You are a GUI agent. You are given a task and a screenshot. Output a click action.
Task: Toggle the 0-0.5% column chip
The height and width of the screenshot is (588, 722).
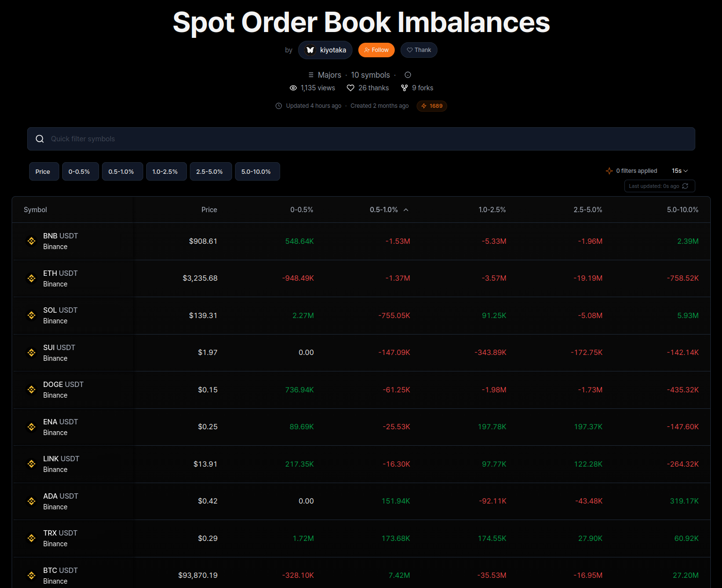pos(81,171)
